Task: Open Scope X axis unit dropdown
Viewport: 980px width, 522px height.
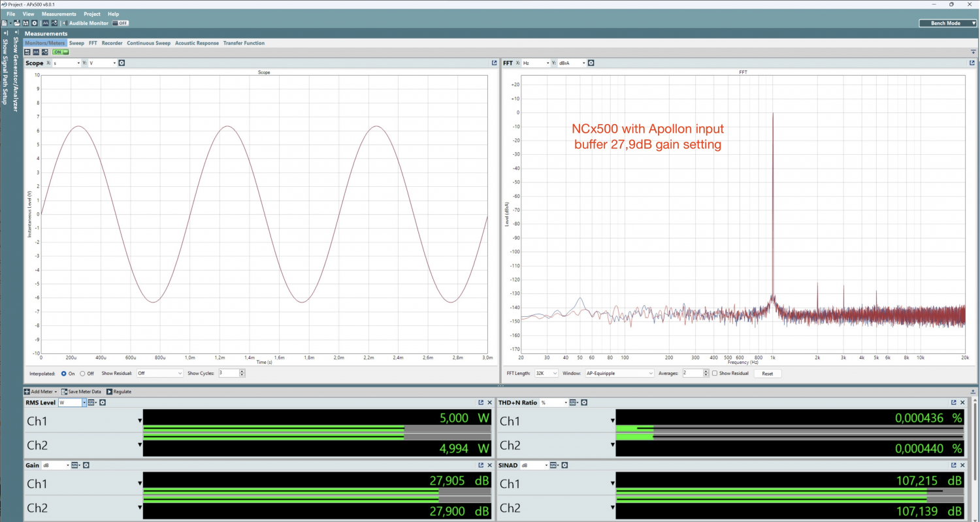Action: point(66,63)
